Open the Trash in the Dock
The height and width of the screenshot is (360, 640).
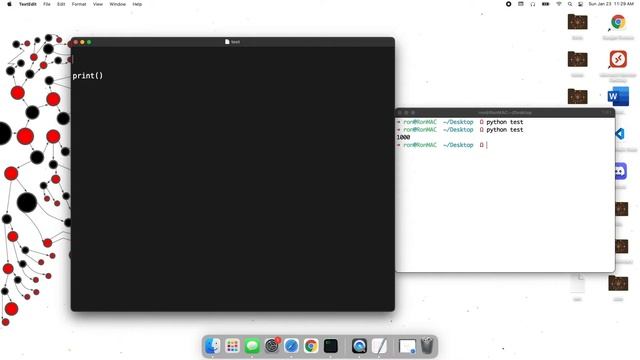coord(427,346)
